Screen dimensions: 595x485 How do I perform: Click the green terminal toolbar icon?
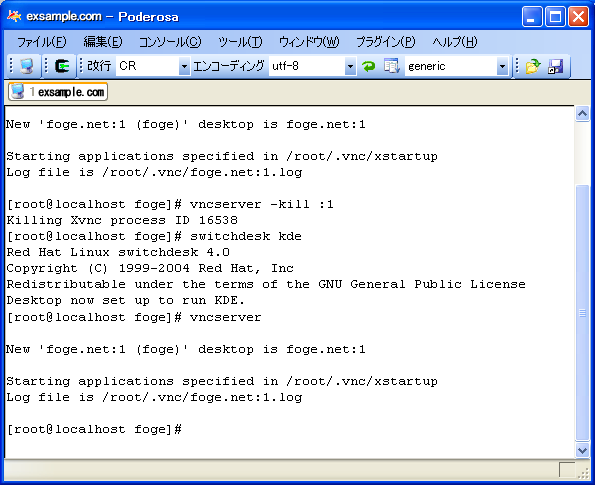[x=61, y=66]
